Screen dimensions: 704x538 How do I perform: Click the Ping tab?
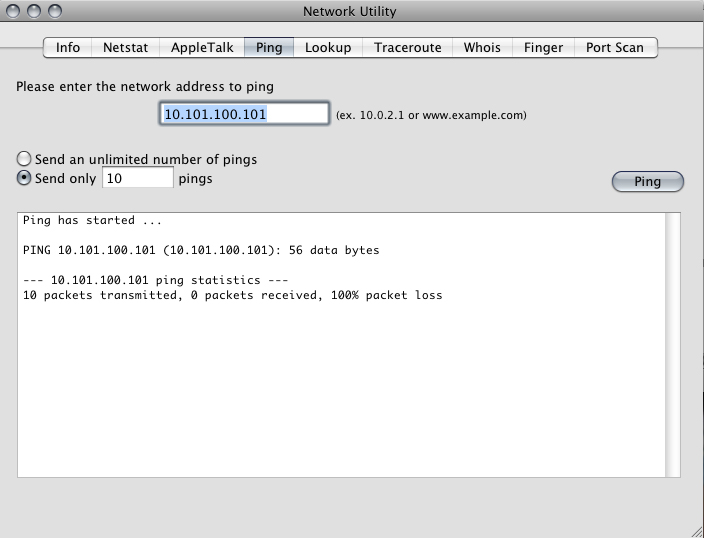[x=269, y=47]
